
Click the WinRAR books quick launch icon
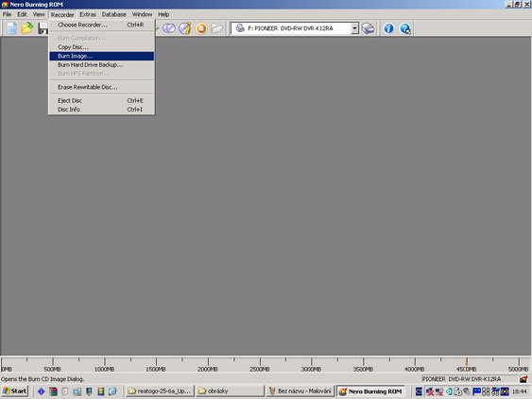[x=53, y=391]
